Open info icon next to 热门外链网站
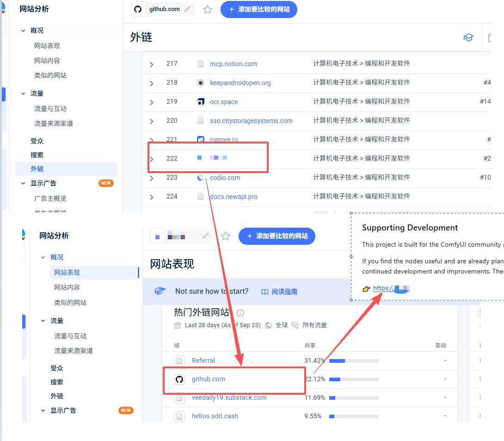Viewport: 504px width, 441px height. 240,313
